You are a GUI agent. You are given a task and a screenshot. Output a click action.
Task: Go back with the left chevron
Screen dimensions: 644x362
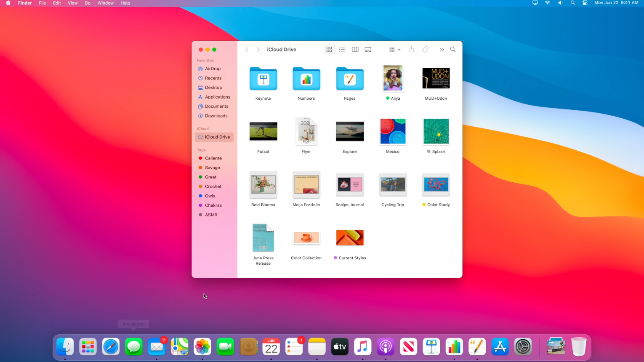pos(247,50)
